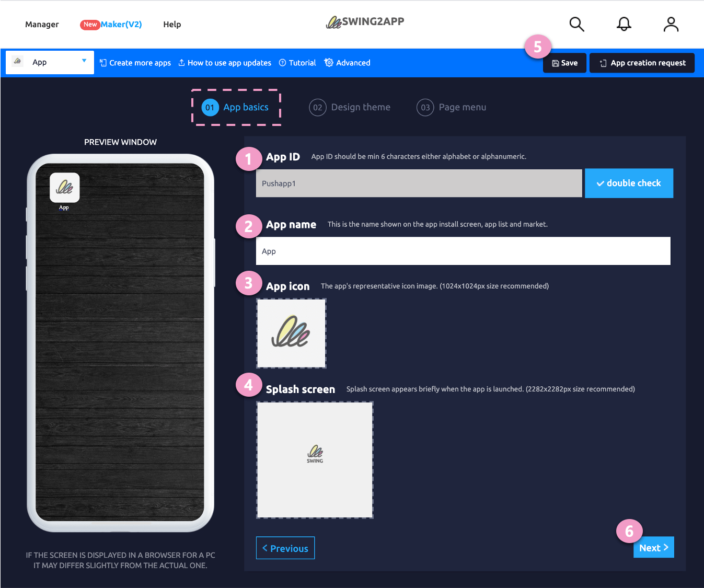Click the app icon in phone preview
The height and width of the screenshot is (588, 704).
click(64, 188)
